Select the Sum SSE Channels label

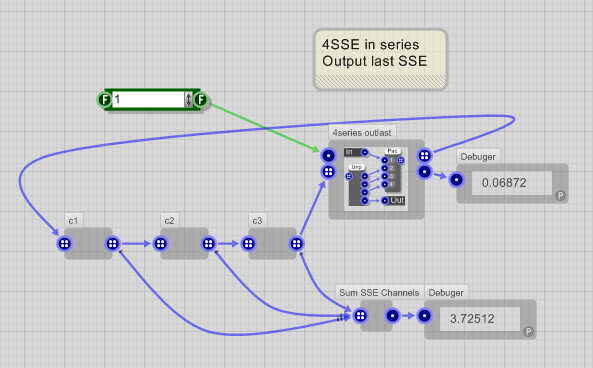click(x=379, y=293)
